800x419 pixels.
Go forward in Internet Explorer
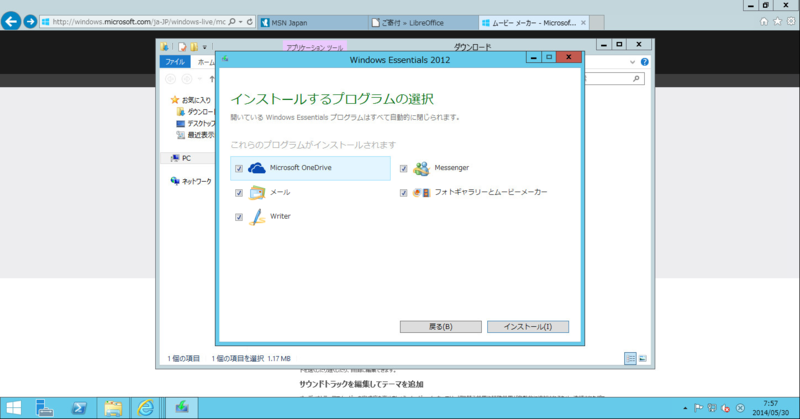(30, 21)
